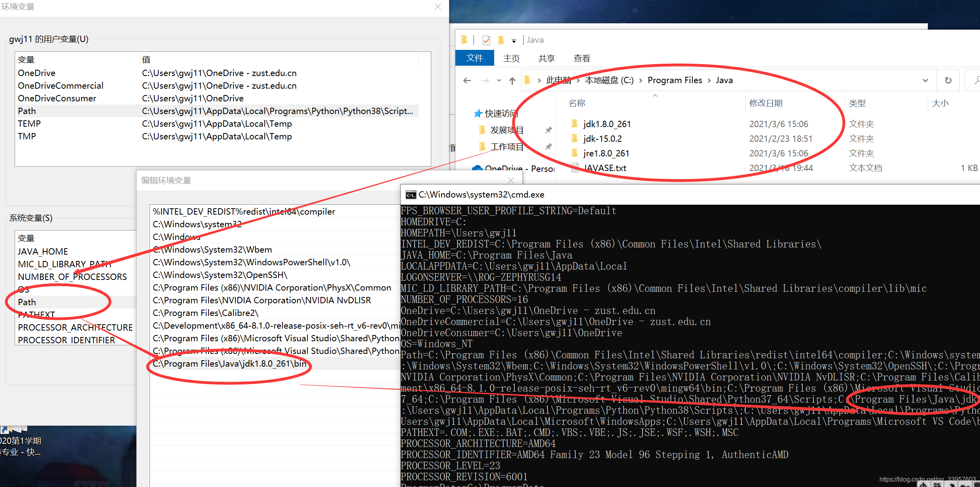The image size is (980, 487).
Task: Select the jdk-15.0.2 folder
Action: [x=602, y=139]
